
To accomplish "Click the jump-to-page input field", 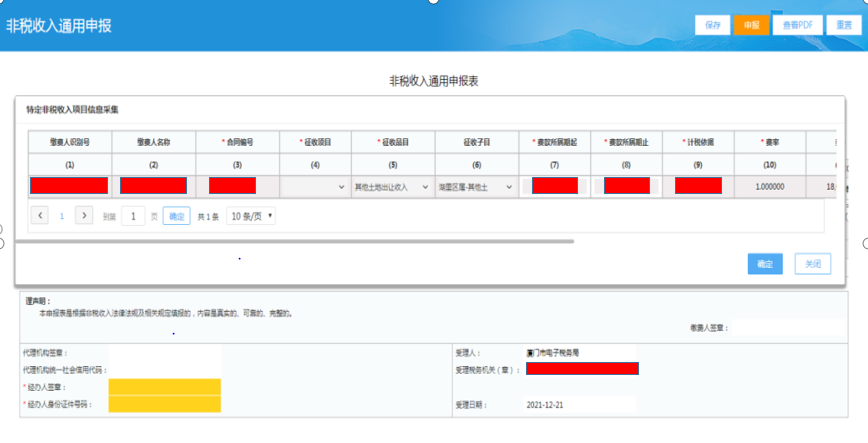I will click(x=133, y=216).
